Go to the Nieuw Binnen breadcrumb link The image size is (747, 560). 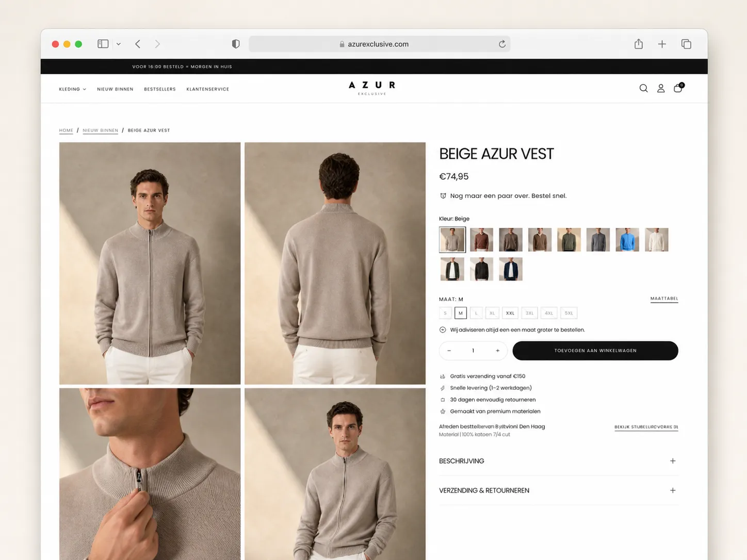101,130
